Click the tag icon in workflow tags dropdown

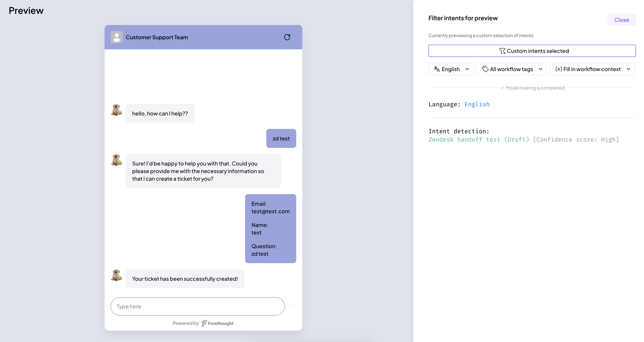[485, 69]
